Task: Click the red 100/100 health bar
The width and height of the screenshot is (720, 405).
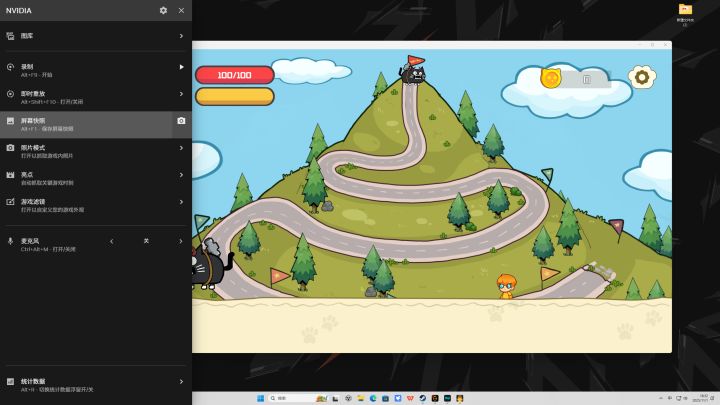Action: (x=235, y=75)
